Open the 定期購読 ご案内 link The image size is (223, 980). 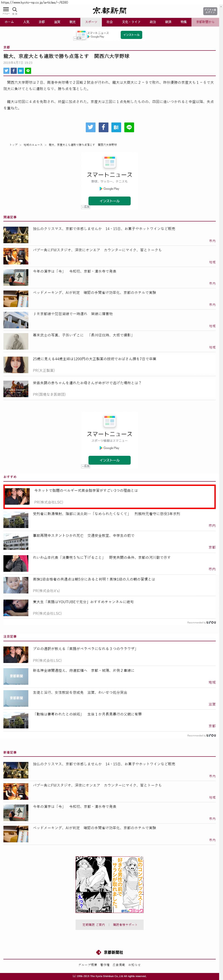click(93, 925)
